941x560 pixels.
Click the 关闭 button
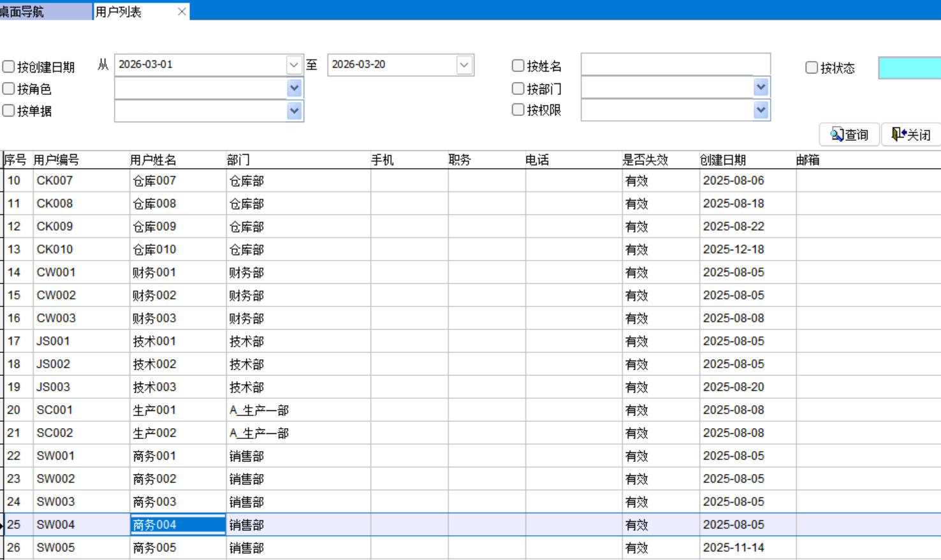(x=911, y=134)
